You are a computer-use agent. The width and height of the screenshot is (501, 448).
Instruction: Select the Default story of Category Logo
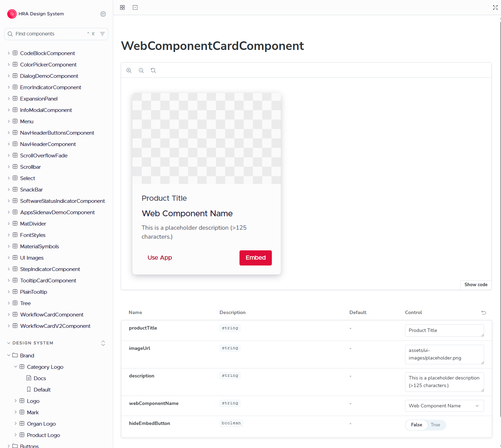42,389
